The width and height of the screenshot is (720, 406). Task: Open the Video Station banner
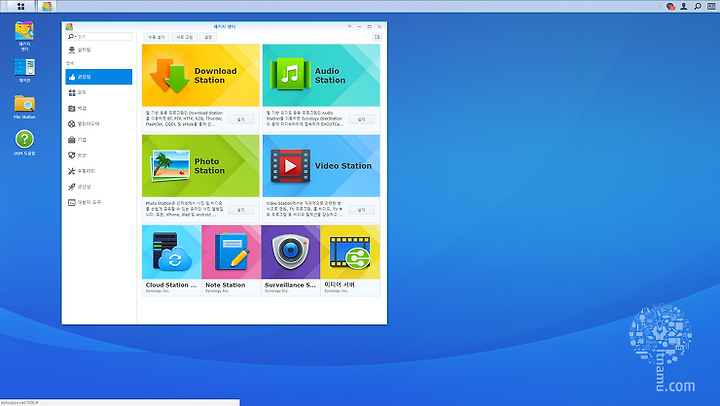321,166
